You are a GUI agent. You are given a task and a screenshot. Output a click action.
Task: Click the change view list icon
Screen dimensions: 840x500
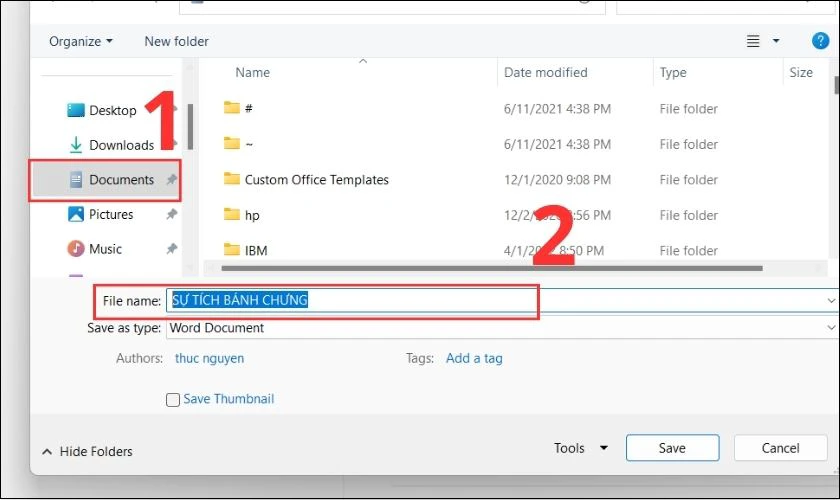[753, 41]
